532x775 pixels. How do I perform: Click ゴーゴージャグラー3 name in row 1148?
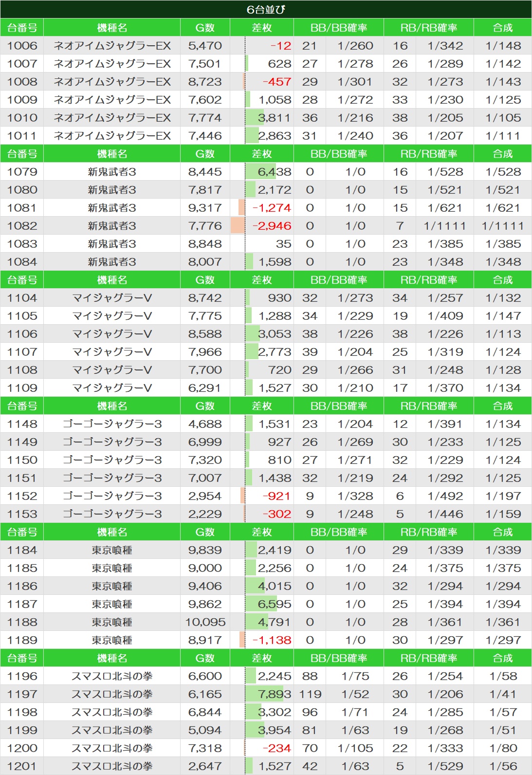(112, 424)
